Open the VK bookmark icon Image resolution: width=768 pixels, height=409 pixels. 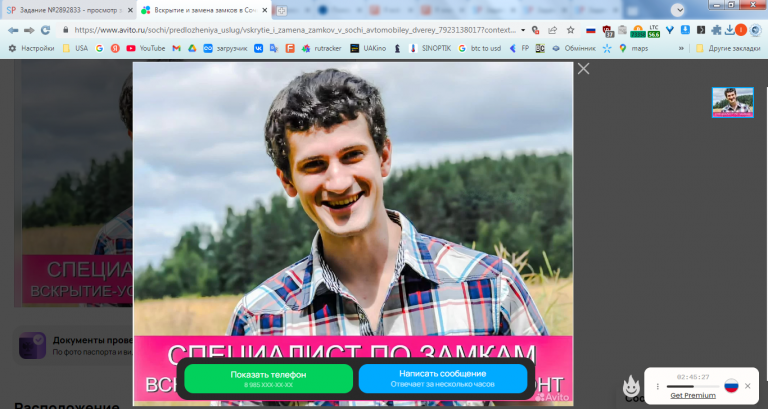point(258,48)
